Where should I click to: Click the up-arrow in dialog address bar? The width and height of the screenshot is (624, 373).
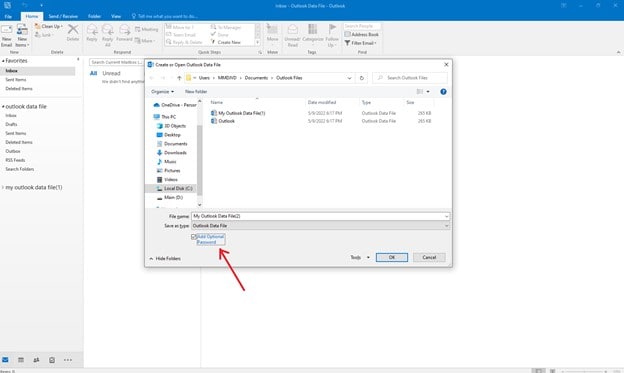click(x=179, y=78)
